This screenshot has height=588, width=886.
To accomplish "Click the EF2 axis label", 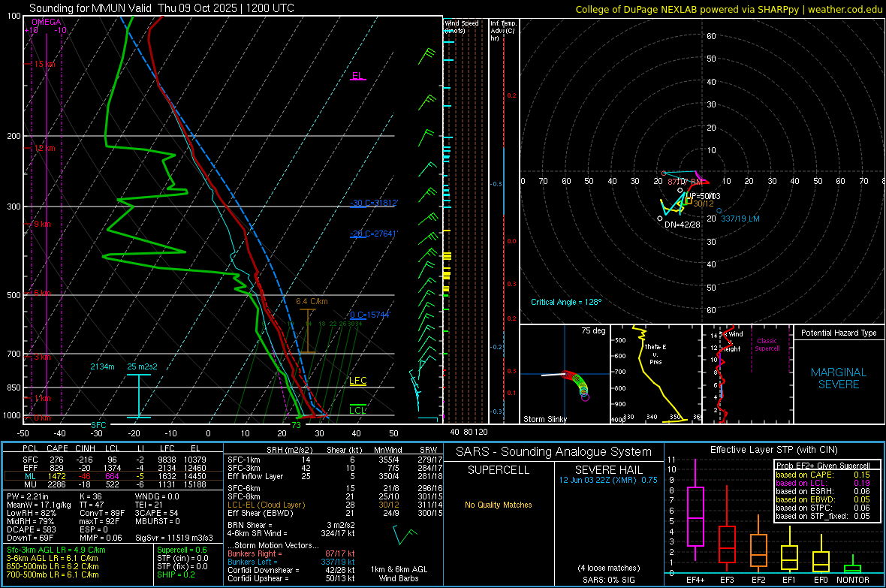I will tap(758, 580).
